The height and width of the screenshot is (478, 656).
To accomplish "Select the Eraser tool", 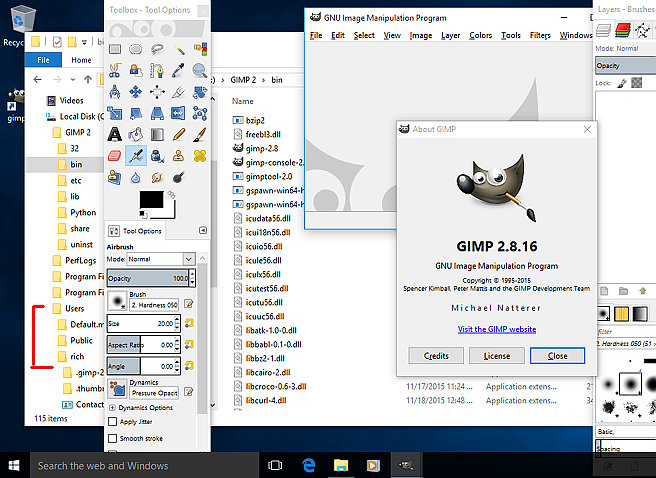I will point(115,156).
